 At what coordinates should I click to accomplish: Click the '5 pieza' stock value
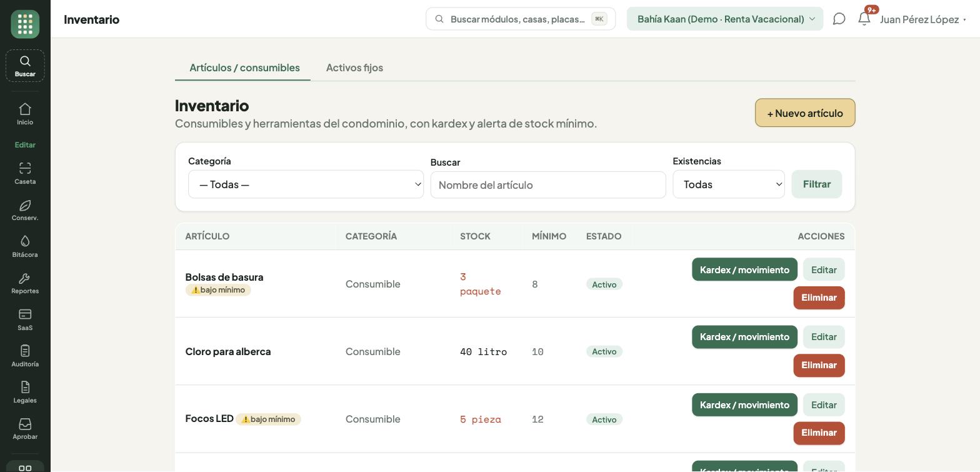[x=481, y=419]
